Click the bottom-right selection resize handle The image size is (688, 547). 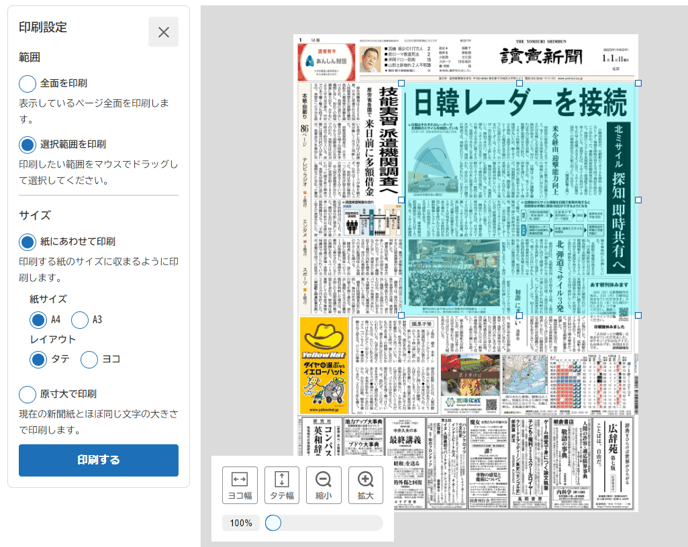click(637, 315)
